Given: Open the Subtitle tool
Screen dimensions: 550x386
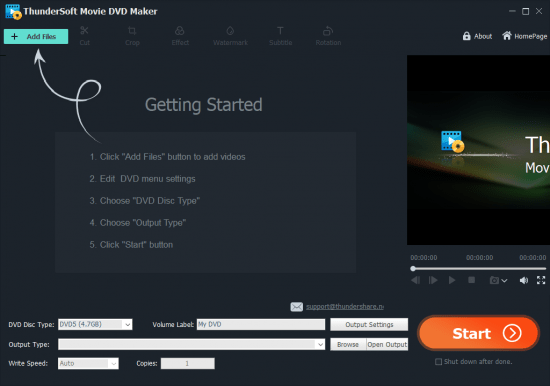Looking at the screenshot, I should point(280,36).
